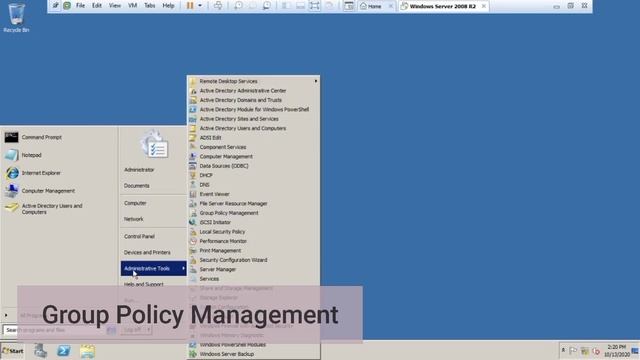This screenshot has height=360, width=640.
Task: Launch PowerShell from the taskbar
Action: tap(63, 351)
